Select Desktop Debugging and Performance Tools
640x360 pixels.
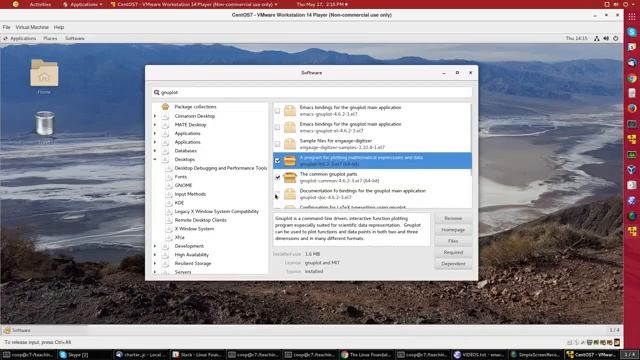point(221,168)
